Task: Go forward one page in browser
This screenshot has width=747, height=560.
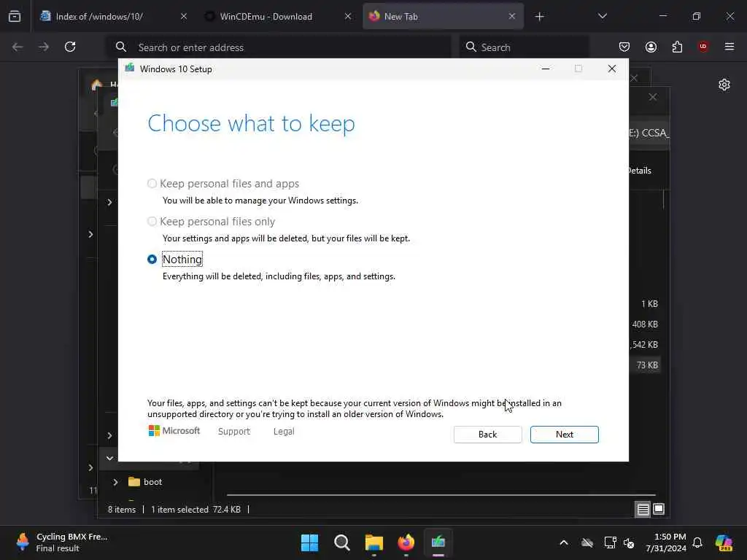Action: 44,47
